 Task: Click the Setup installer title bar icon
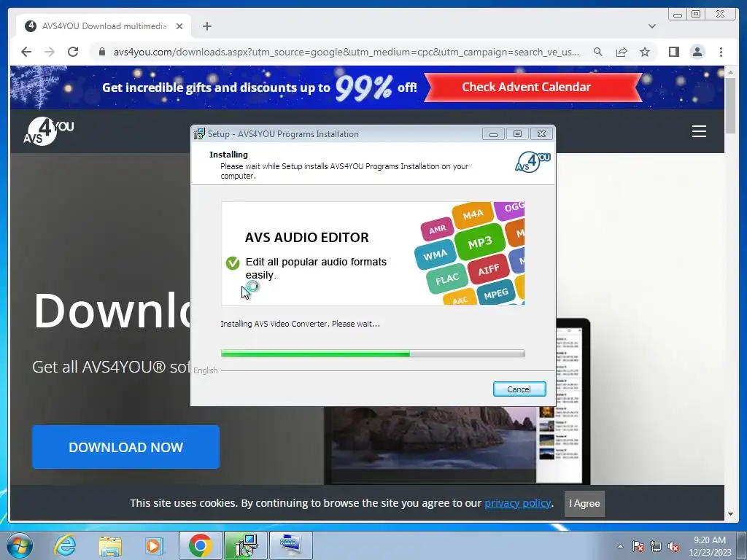click(x=199, y=134)
